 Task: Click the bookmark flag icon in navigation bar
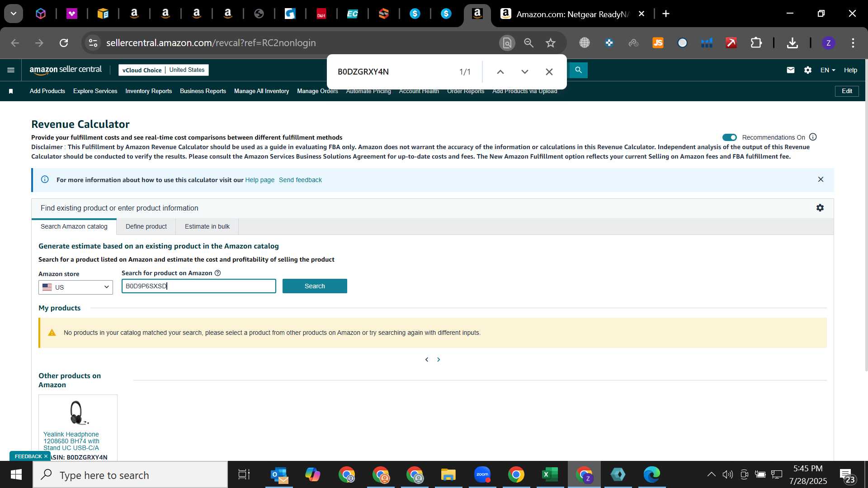11,91
